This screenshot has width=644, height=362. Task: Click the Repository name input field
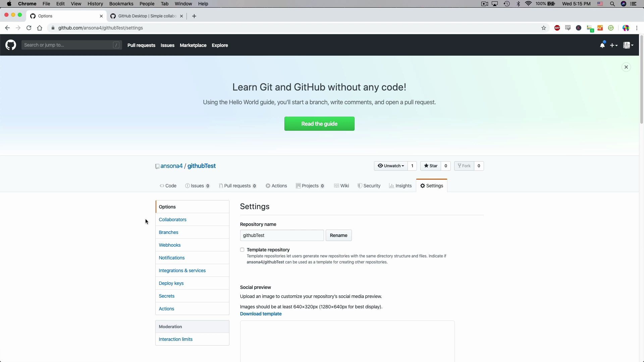(282, 235)
